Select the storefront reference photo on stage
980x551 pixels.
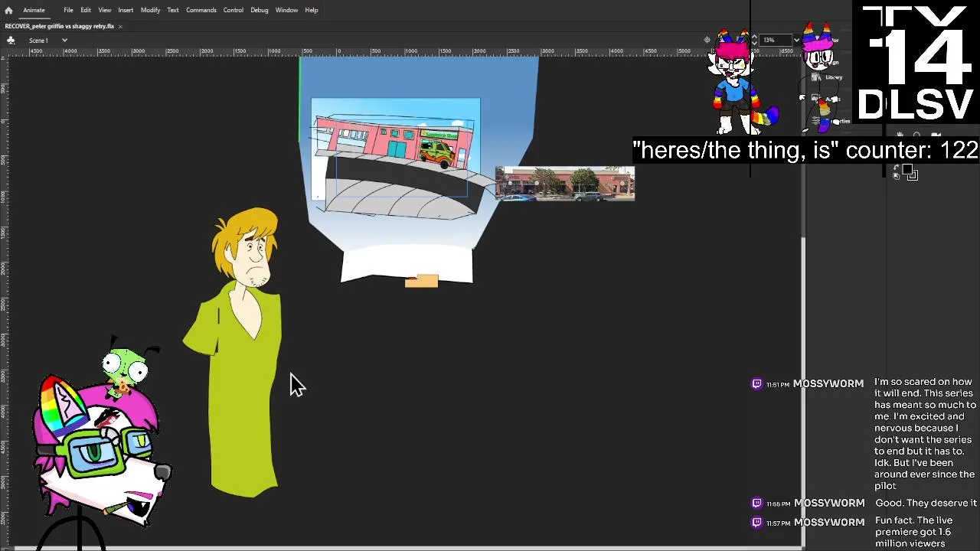(565, 184)
